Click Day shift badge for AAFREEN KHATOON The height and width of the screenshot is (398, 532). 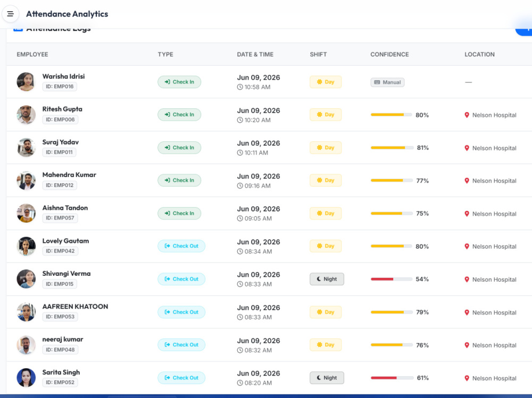(x=326, y=312)
